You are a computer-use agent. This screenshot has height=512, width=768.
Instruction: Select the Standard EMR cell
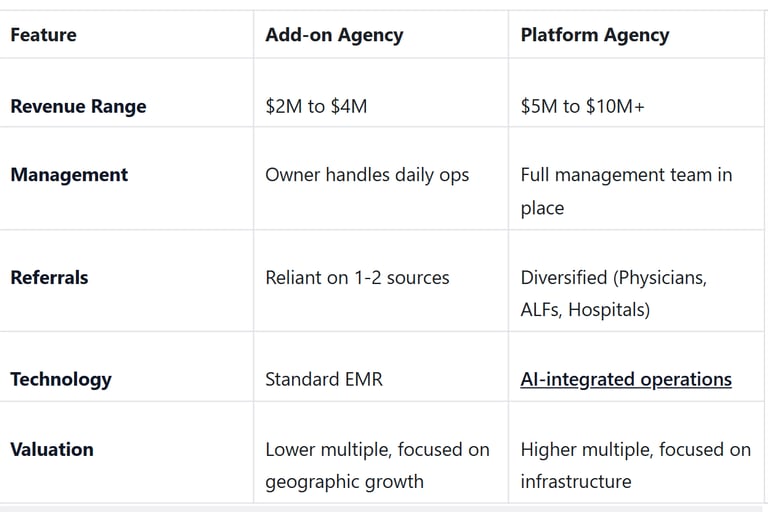coord(324,379)
